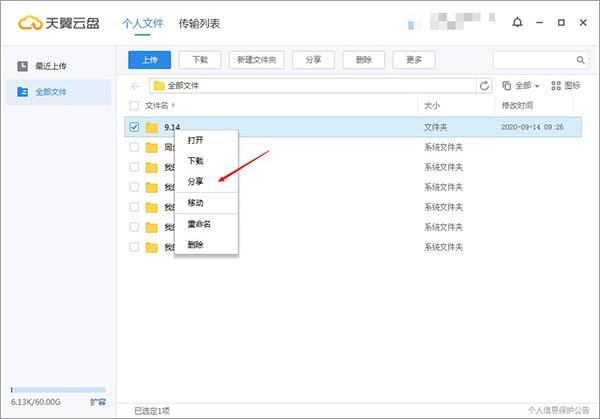Choose 移动 in the context menu

point(206,203)
